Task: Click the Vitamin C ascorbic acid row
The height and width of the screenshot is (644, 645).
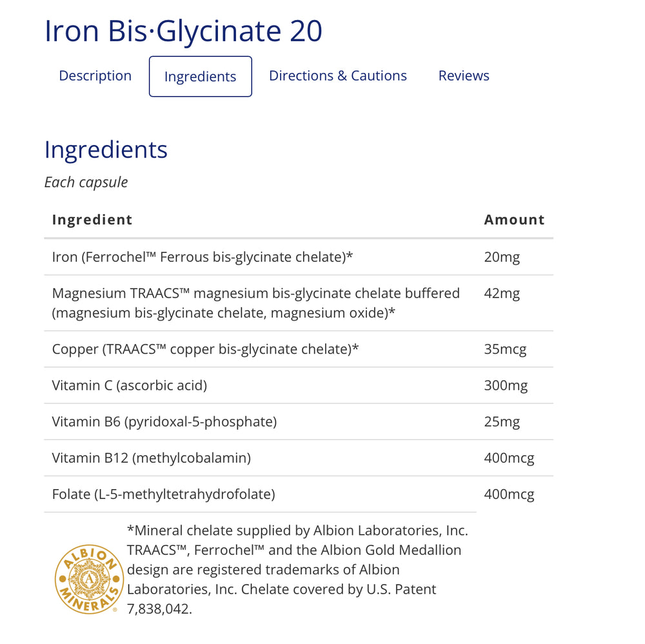Action: pyautogui.click(x=299, y=386)
